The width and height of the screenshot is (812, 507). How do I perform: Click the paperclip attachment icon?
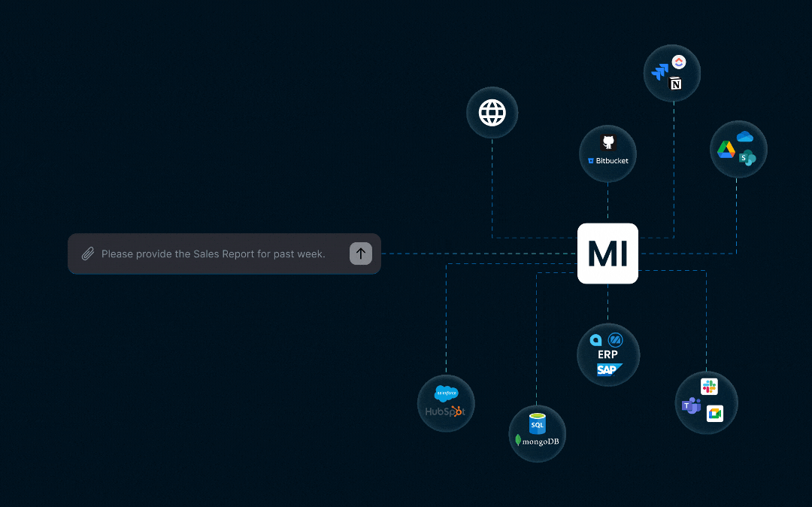click(88, 254)
